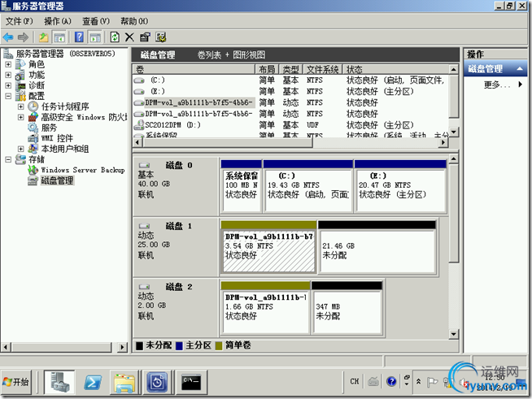Image resolution: width=532 pixels, height=399 pixels.
Task: Open Windows Explorer from the taskbar
Action: [x=124, y=383]
